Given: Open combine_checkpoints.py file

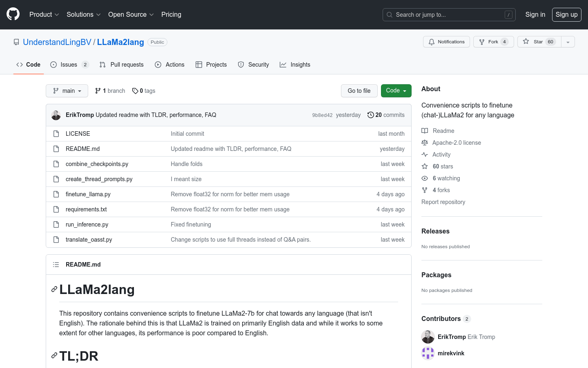Looking at the screenshot, I should tap(97, 164).
